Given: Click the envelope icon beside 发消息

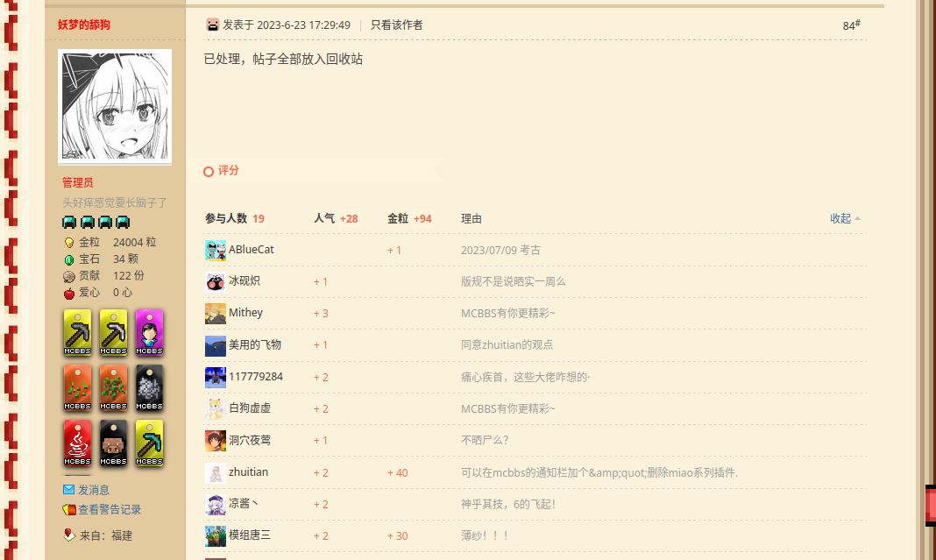Looking at the screenshot, I should click(x=68, y=490).
